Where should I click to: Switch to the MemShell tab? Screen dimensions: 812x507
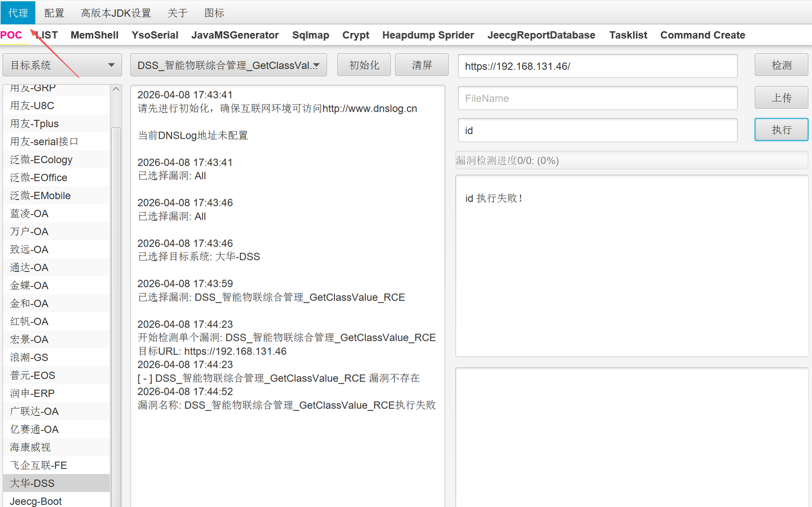(94, 35)
